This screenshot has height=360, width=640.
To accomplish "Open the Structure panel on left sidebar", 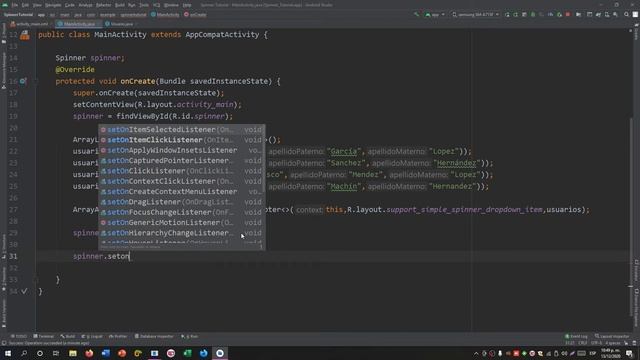I will [4, 246].
